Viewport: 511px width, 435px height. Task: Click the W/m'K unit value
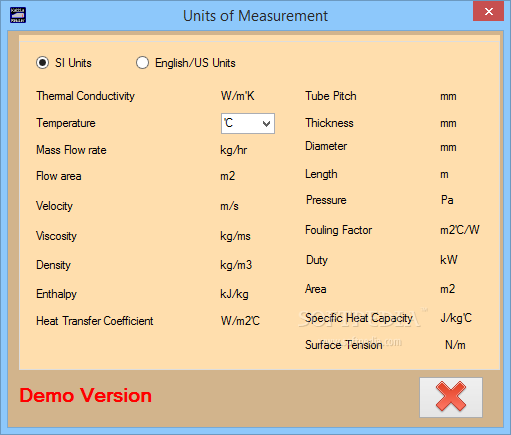tap(237, 96)
